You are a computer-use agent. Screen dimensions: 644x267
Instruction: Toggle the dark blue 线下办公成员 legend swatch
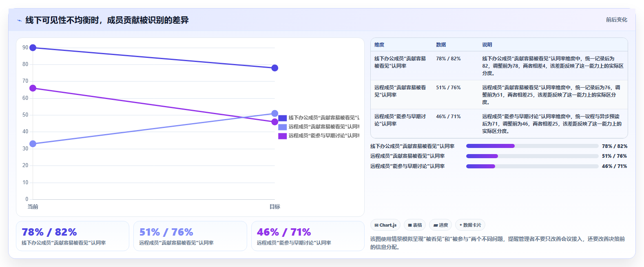283,118
